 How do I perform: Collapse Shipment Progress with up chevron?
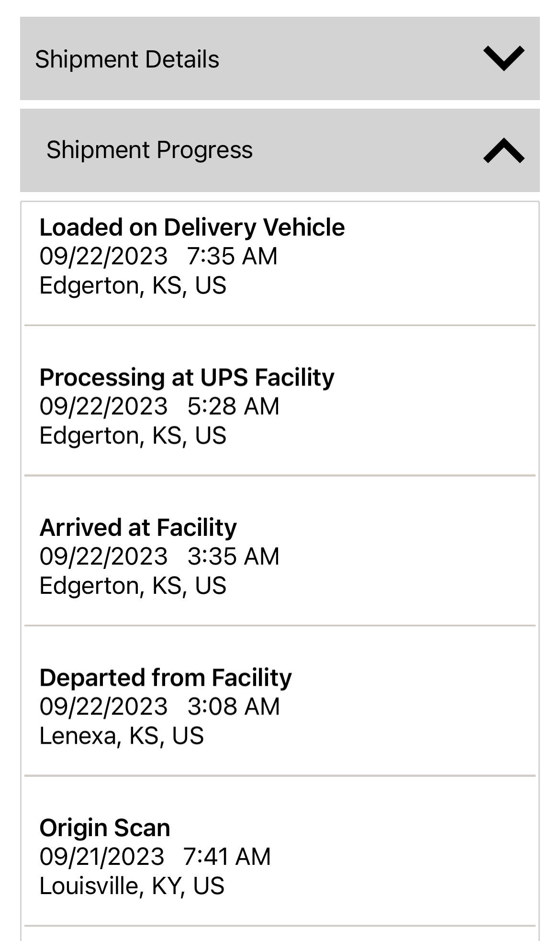pos(504,150)
